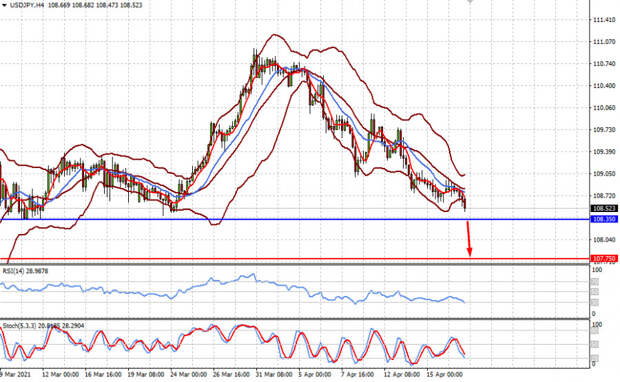This screenshot has width=620, height=382.
Task: Click the 24 Mar 00:00 time label
Action: 188,374
